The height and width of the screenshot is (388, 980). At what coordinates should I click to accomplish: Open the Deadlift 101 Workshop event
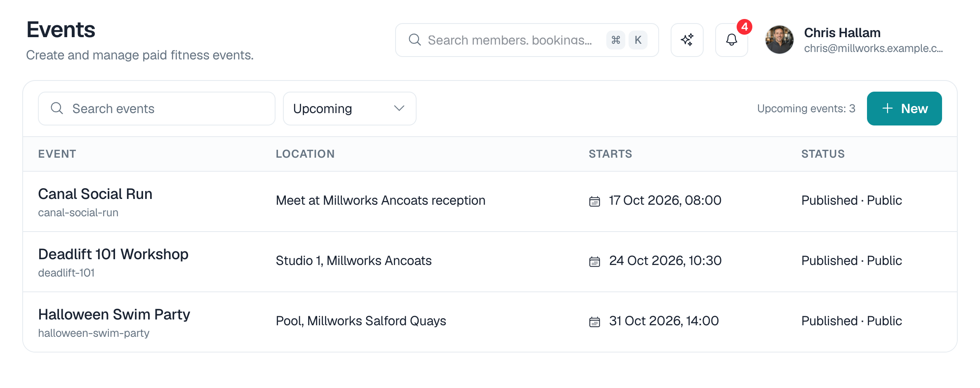pos(113,254)
